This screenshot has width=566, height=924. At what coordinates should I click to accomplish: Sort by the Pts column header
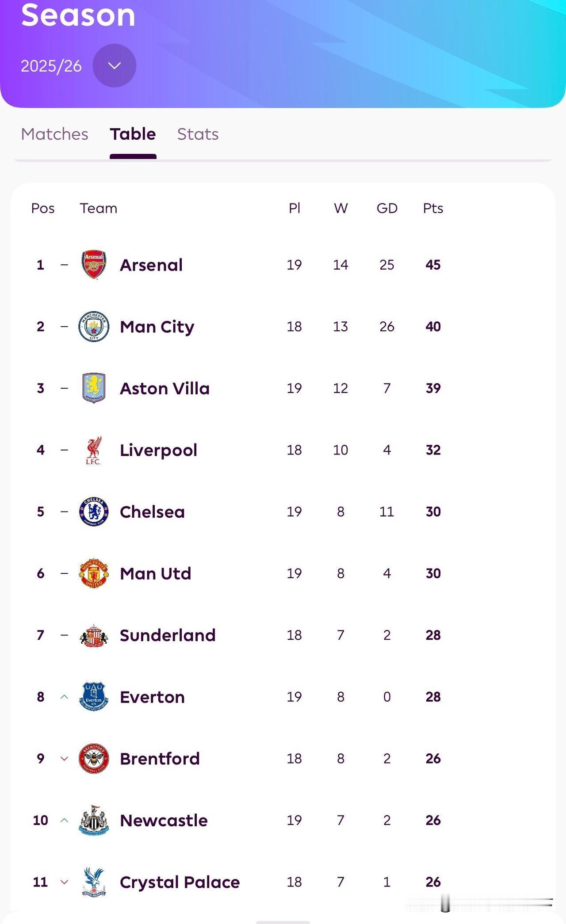(x=433, y=208)
